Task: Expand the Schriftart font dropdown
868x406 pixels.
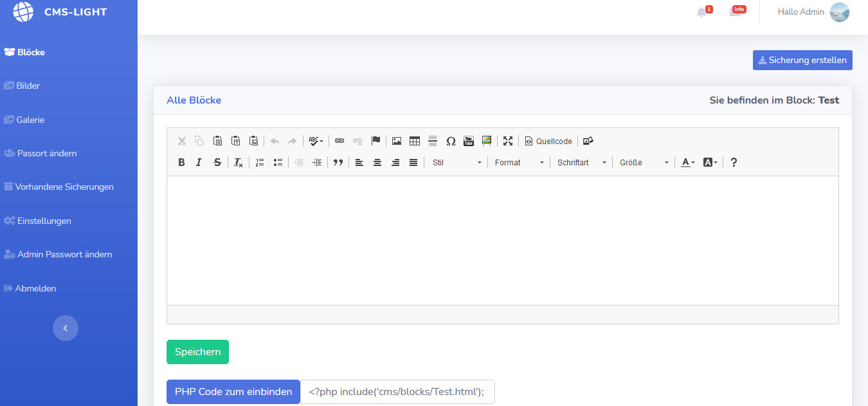Action: tap(581, 162)
